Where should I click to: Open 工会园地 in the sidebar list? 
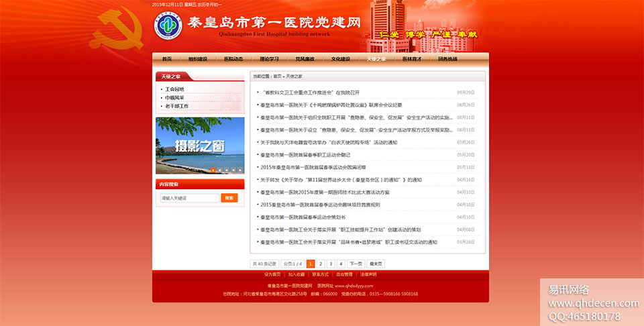pyautogui.click(x=174, y=89)
